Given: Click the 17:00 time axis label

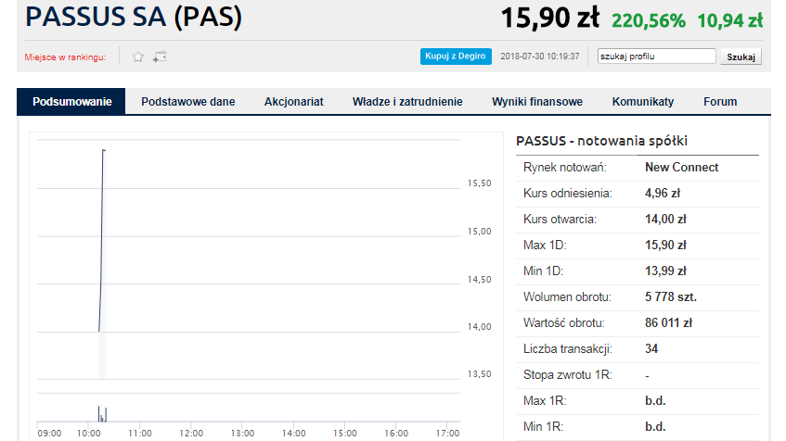Looking at the screenshot, I should (447, 433).
